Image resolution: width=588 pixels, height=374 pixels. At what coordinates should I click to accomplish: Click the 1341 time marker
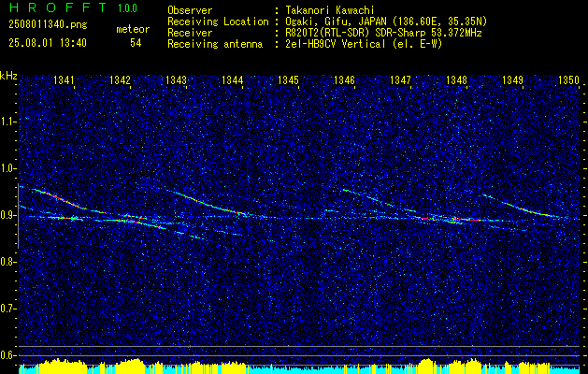pyautogui.click(x=64, y=79)
